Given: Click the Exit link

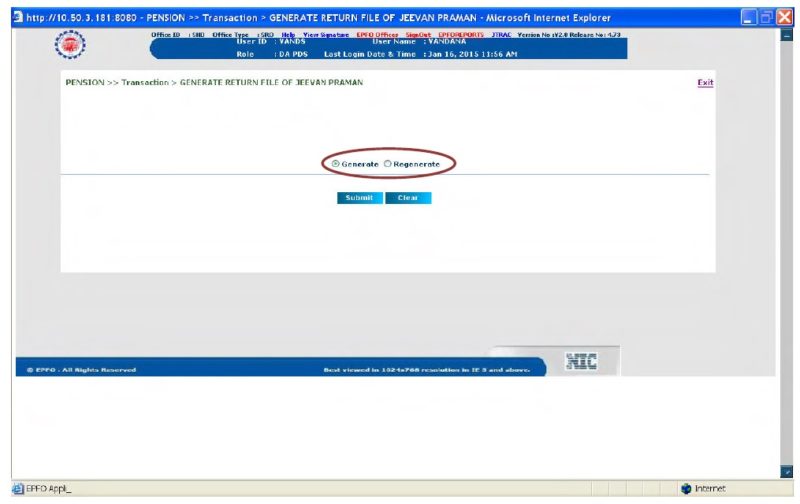Looking at the screenshot, I should coord(705,82).
